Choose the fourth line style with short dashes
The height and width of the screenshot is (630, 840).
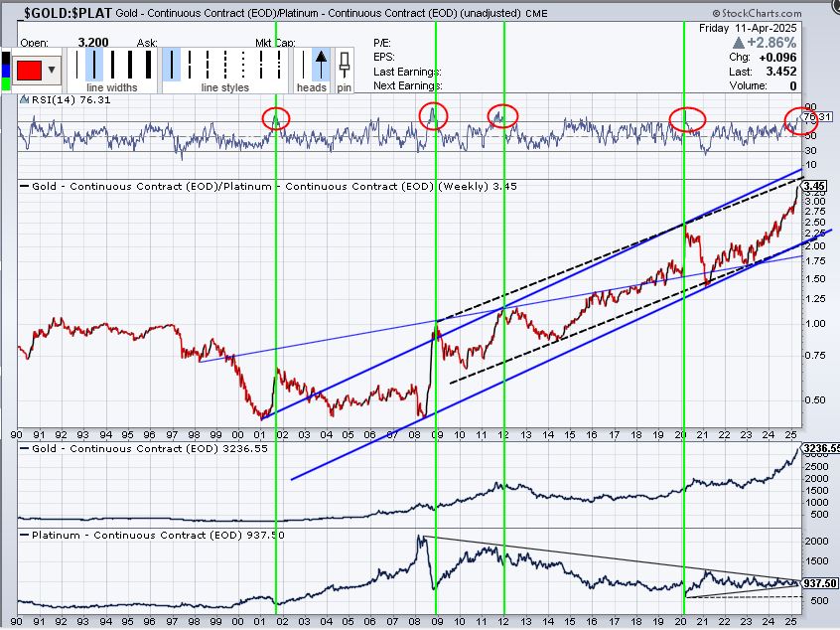(225, 65)
